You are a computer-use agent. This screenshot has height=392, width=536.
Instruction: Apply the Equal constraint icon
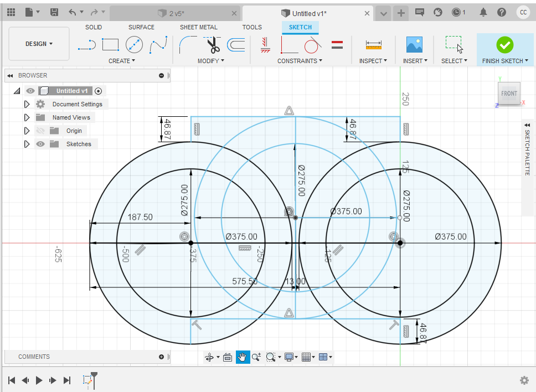(x=337, y=45)
